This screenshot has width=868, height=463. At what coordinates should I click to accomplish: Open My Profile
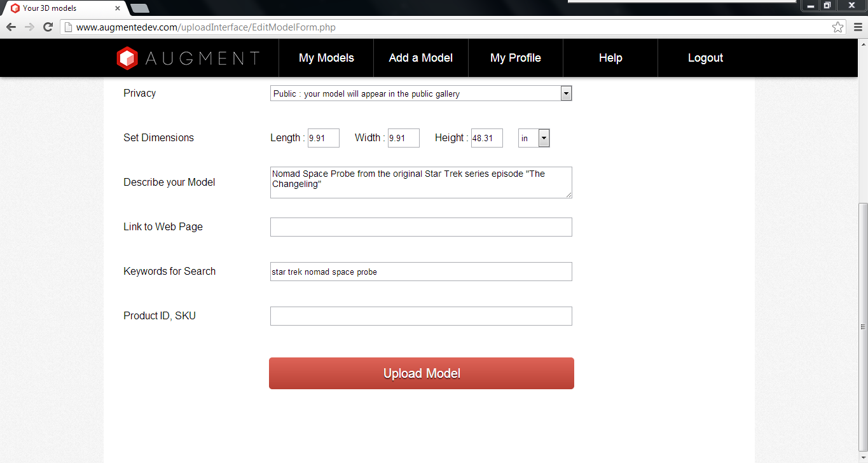[x=515, y=57]
